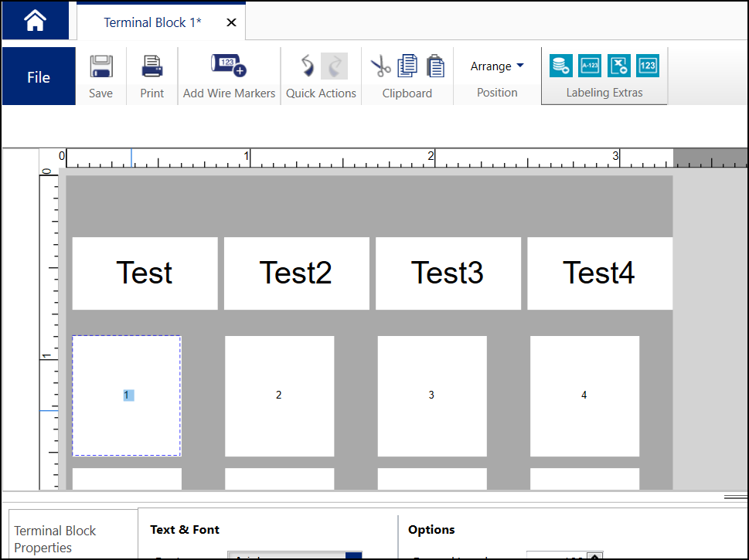Click the database icon in Labeling Extras

pos(561,66)
